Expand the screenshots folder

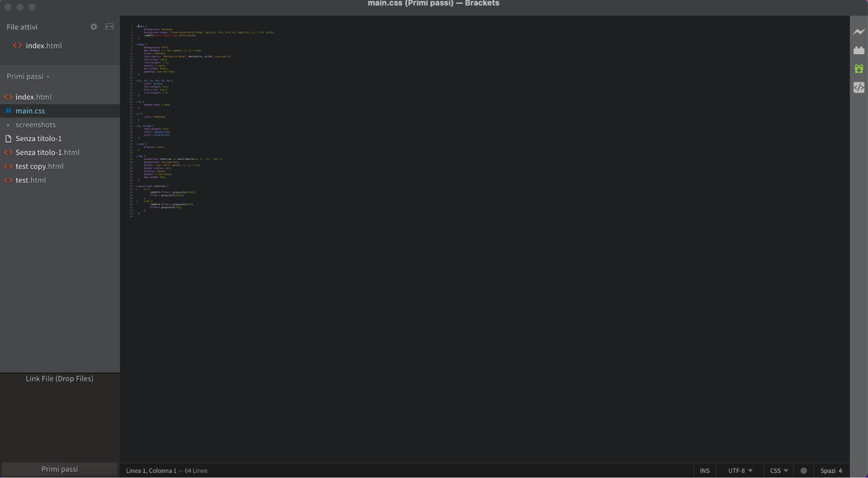pyautogui.click(x=35, y=125)
